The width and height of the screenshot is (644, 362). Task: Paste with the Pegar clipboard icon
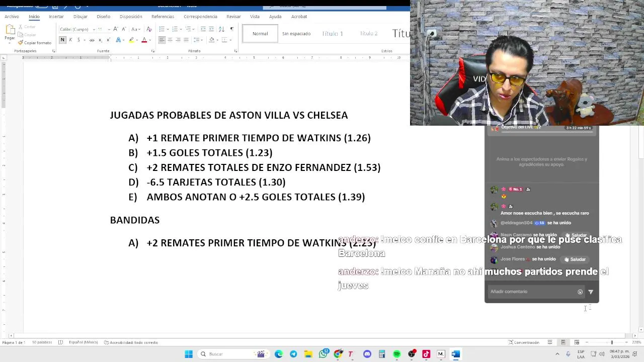pos(10,31)
